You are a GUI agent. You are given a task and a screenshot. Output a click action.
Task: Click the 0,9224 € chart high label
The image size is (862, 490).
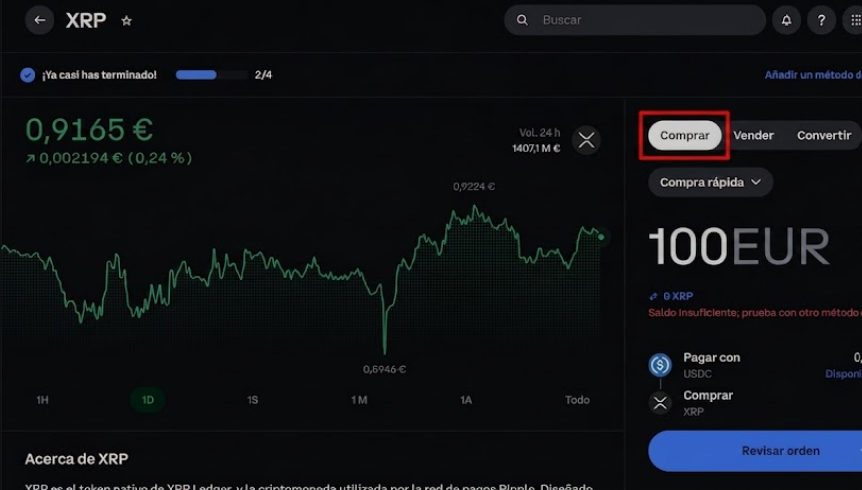point(474,186)
